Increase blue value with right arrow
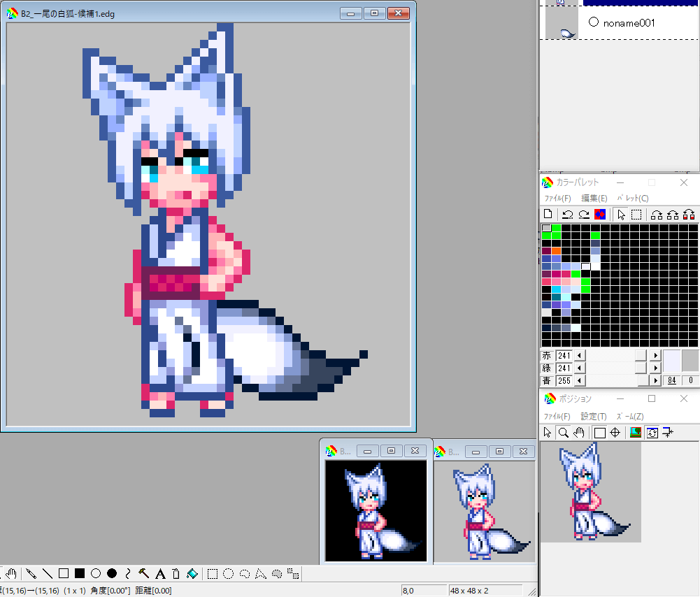 pos(655,380)
